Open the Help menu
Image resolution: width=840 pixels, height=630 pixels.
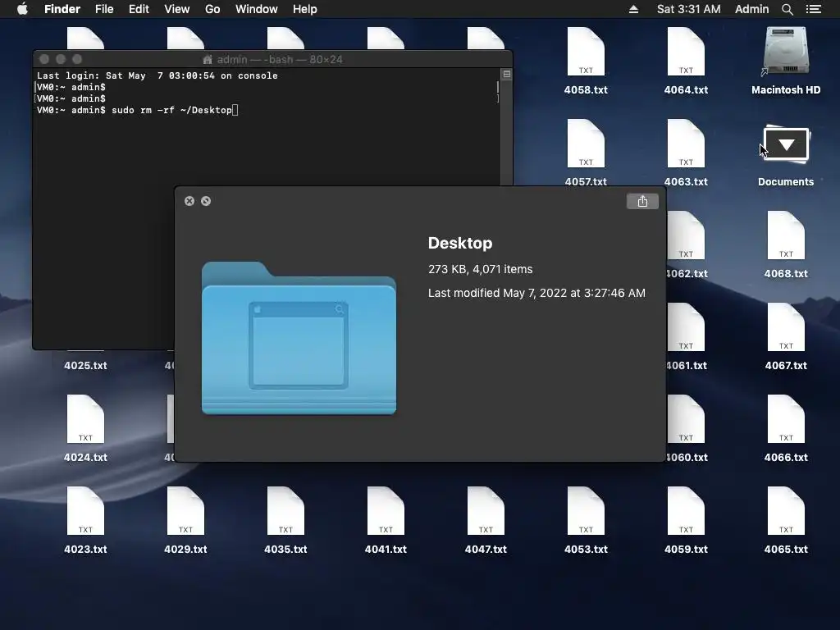tap(305, 9)
